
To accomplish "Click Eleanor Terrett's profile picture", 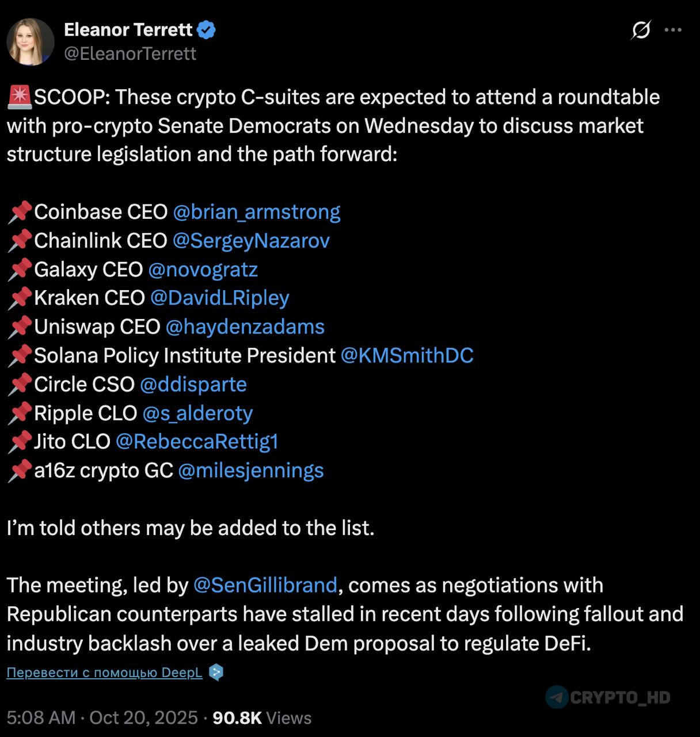I will tap(30, 41).
